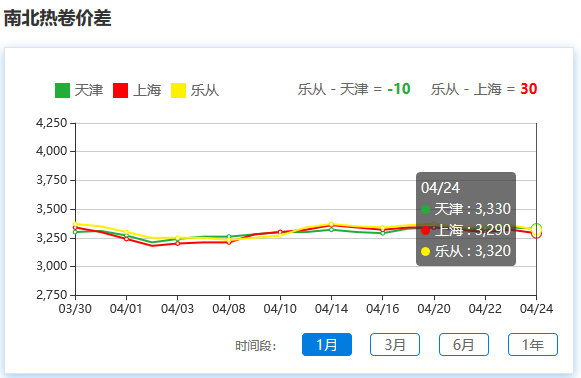Click the 乐从 - 天津 price difference value
The height and width of the screenshot is (378, 581).
click(399, 89)
